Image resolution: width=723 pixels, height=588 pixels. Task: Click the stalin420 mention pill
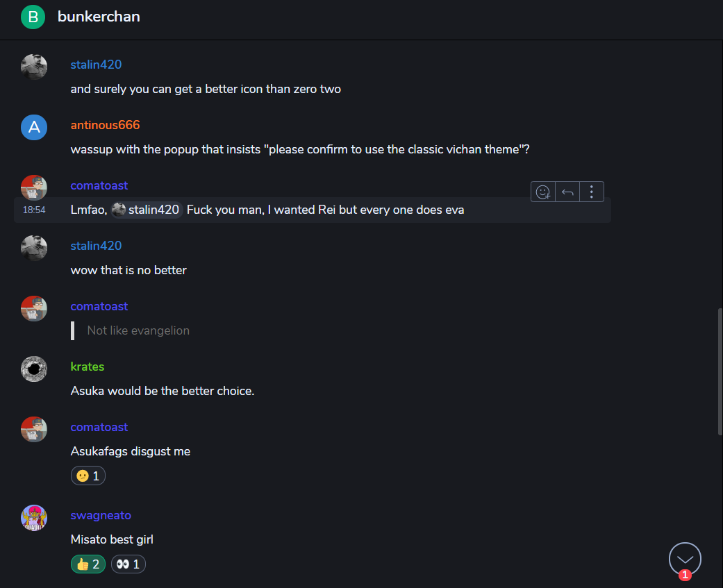pos(147,210)
